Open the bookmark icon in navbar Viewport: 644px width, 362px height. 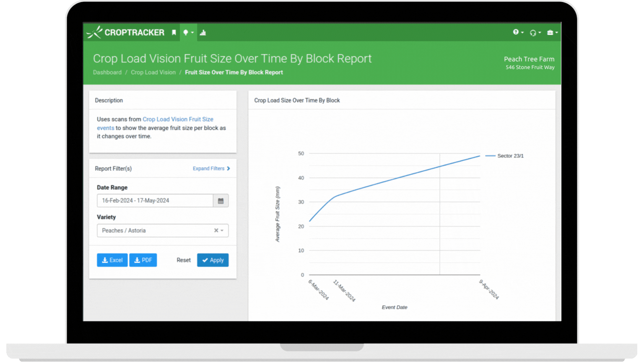click(174, 33)
